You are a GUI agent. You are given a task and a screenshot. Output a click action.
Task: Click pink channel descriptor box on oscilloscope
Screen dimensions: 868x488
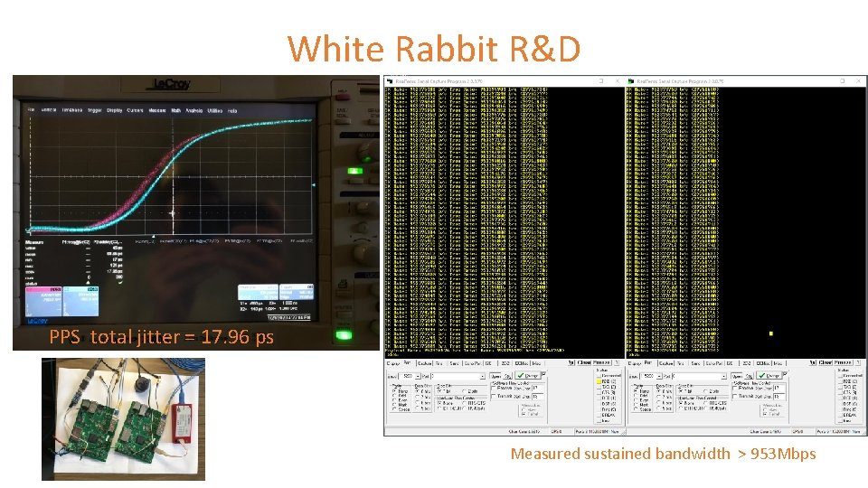(x=43, y=301)
